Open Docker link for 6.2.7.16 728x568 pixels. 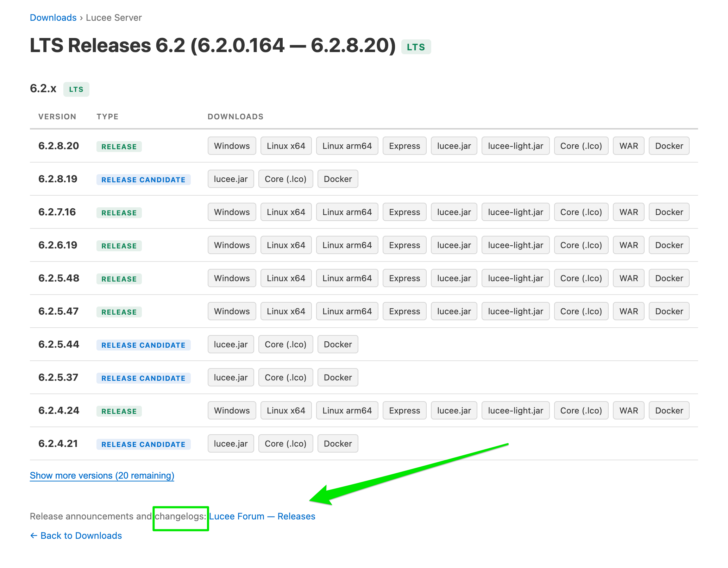(x=669, y=212)
